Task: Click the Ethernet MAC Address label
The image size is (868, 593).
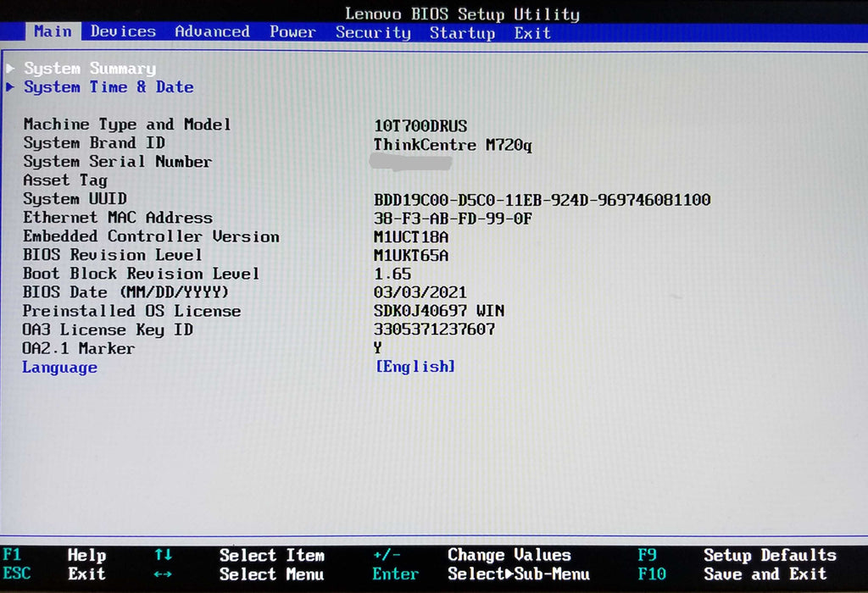Action: coord(118,218)
